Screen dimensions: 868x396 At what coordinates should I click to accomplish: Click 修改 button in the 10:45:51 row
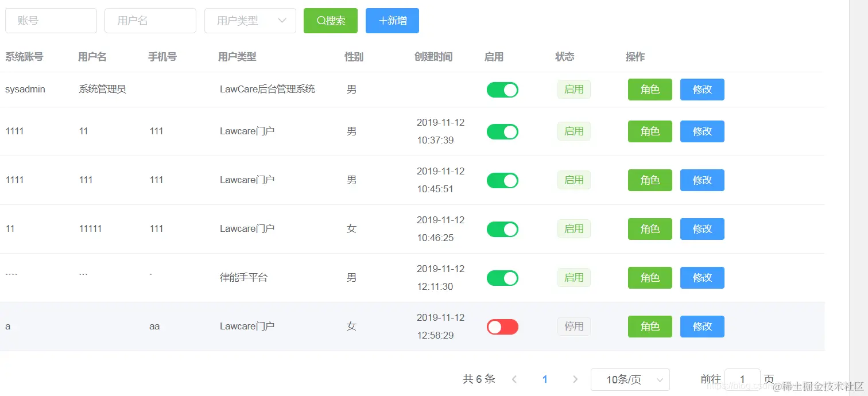pyautogui.click(x=702, y=180)
